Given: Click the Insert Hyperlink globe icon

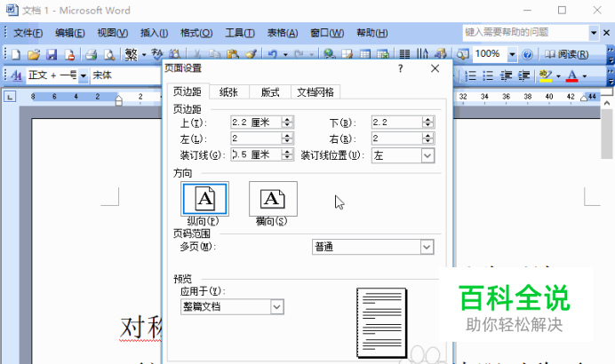Looking at the screenshot, I should pos(330,54).
